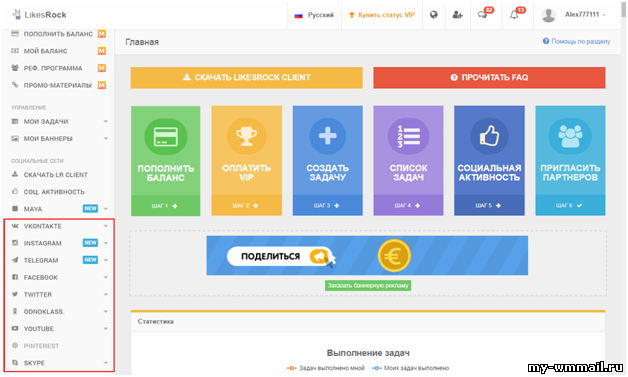Expand the MAYA sidebar arrow

(x=106, y=209)
